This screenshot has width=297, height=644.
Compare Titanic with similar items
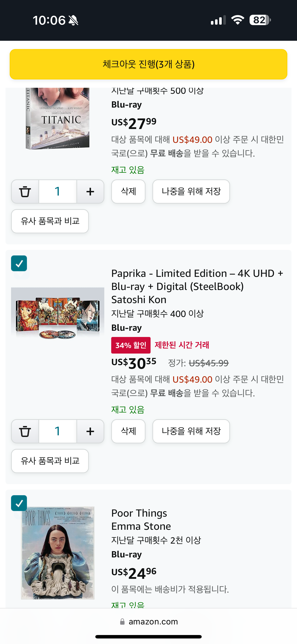coord(50,221)
